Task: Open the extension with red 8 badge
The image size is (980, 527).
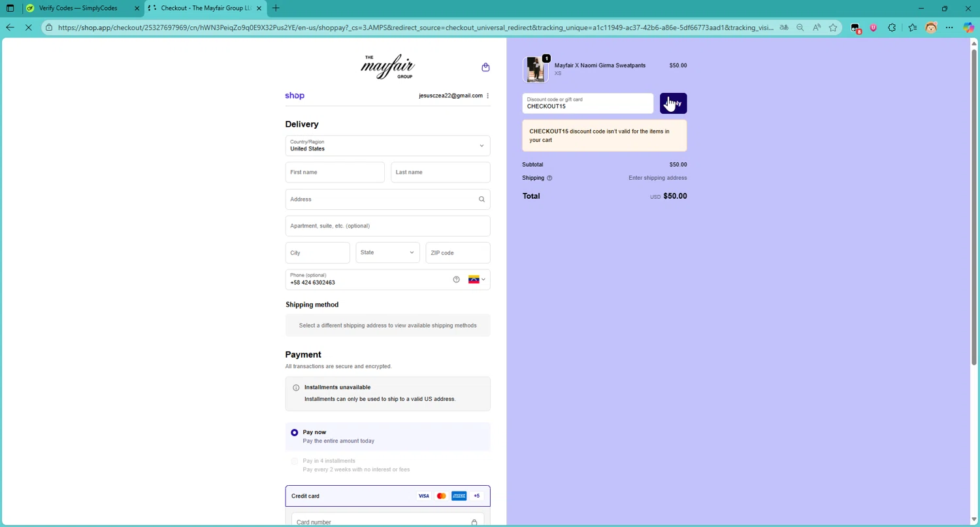Action: (855, 28)
